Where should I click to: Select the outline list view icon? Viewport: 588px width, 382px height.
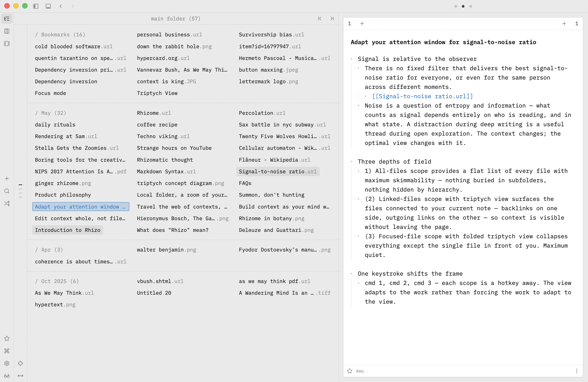click(7, 19)
